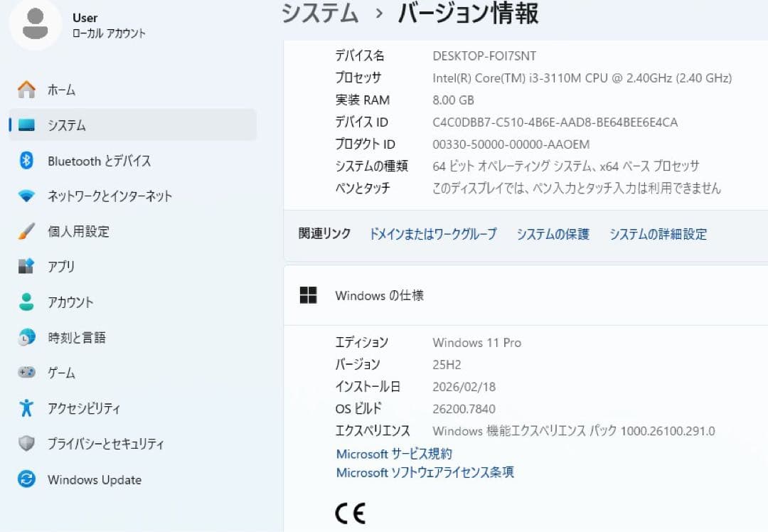Click installed RAM value 8.00 GB

pyautogui.click(x=453, y=100)
